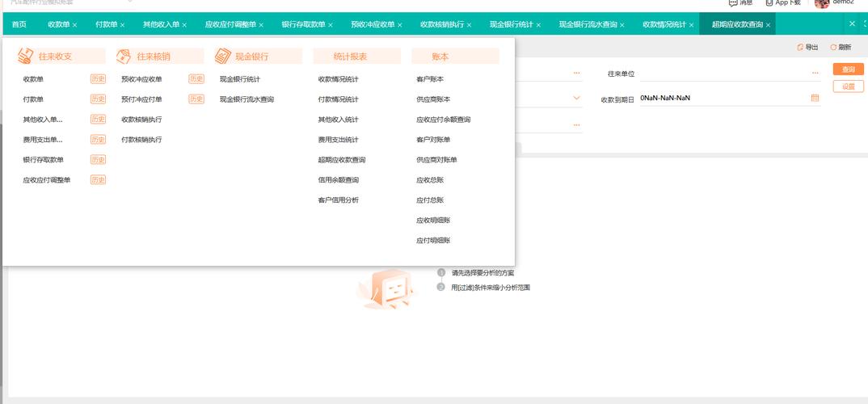Open 客户账本 ledger
This screenshot has height=404, width=868.
pos(430,79)
